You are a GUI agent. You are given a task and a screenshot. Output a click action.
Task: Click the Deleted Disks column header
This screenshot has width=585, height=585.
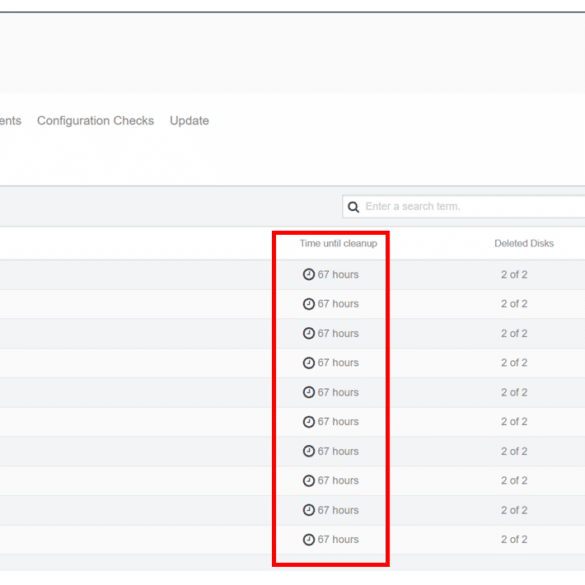(524, 243)
